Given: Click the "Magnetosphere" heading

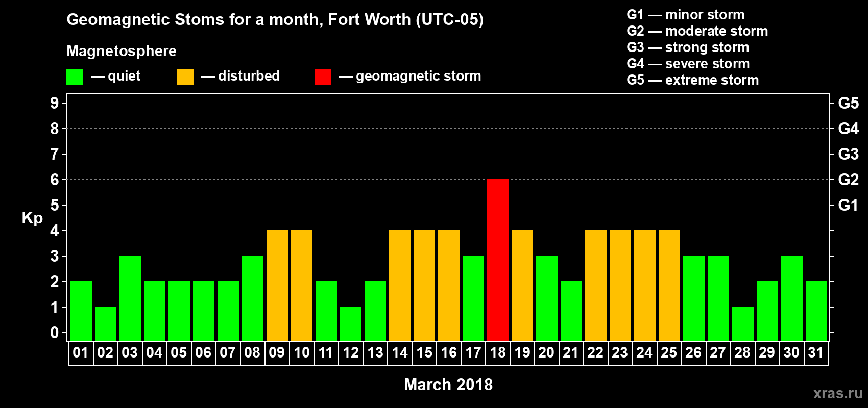Looking at the screenshot, I should 122,51.
